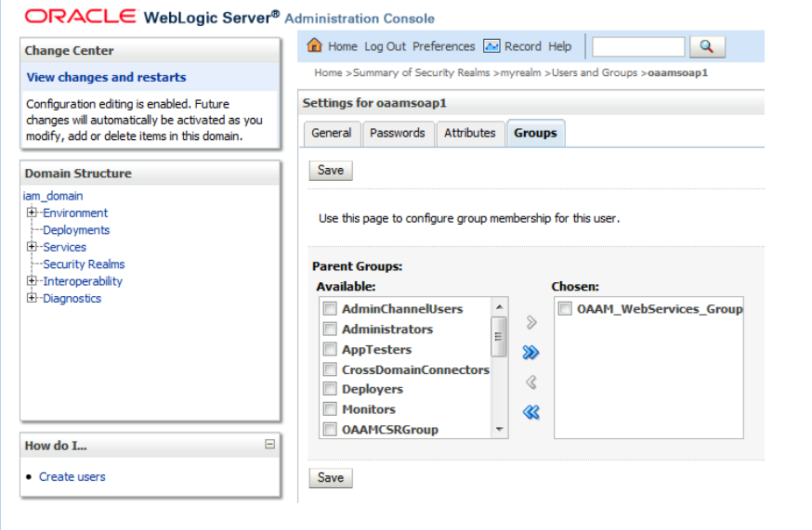Check the AdminChannelUsers checkbox

click(x=330, y=308)
